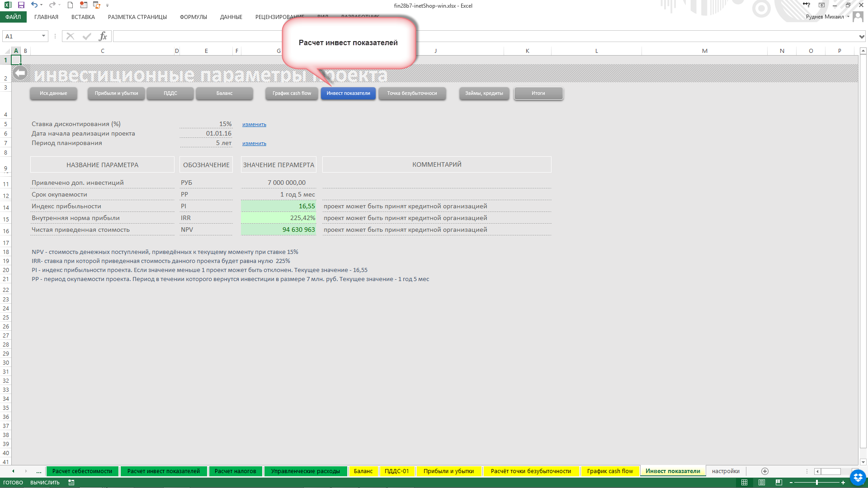Click the confirm entry checkmark icon

(87, 36)
